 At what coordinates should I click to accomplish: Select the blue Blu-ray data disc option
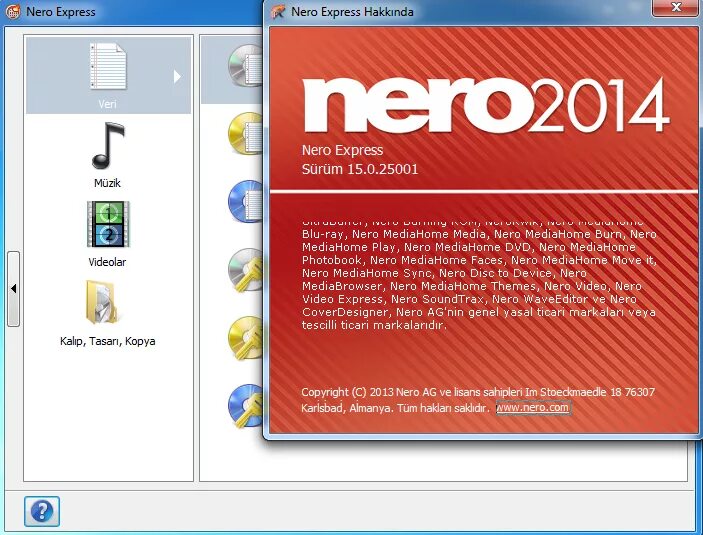click(x=245, y=201)
